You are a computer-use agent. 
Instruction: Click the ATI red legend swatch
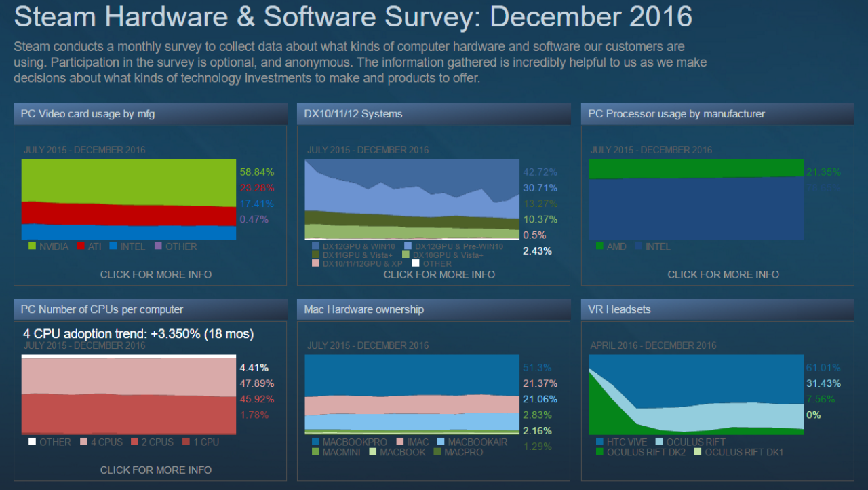click(81, 246)
